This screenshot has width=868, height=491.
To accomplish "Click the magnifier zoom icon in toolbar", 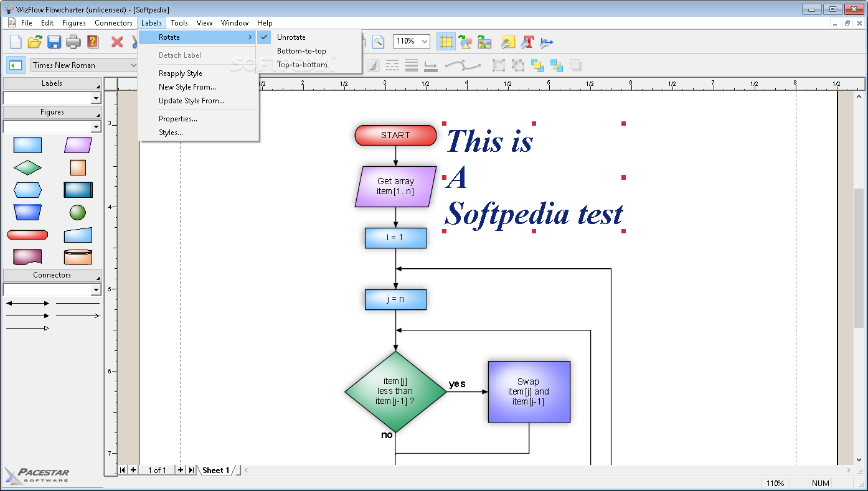I will coord(378,42).
